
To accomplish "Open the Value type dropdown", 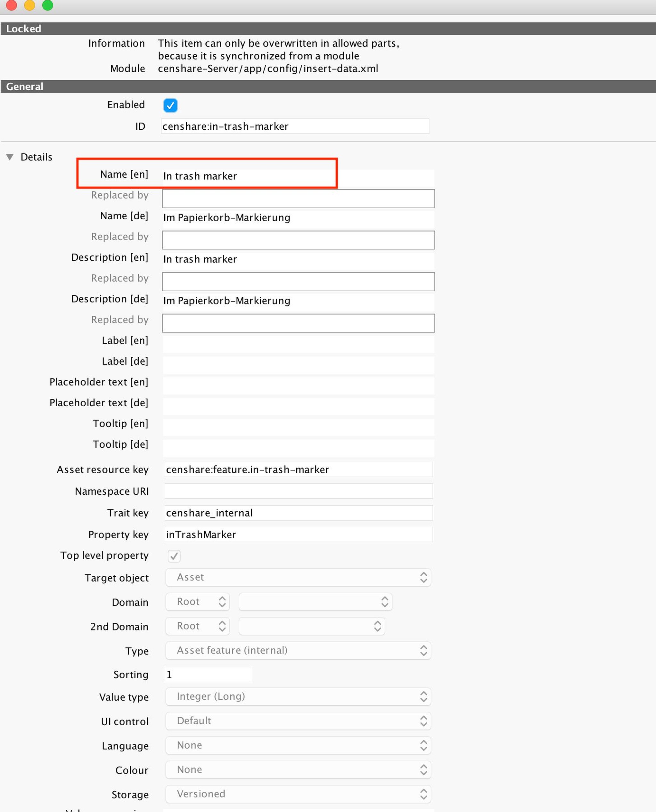I will point(298,696).
